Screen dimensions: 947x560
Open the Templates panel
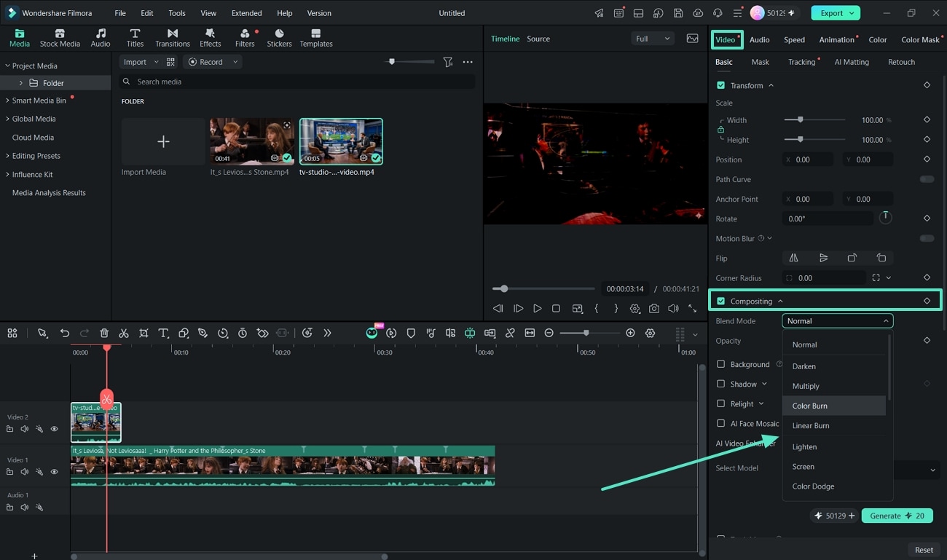point(316,38)
